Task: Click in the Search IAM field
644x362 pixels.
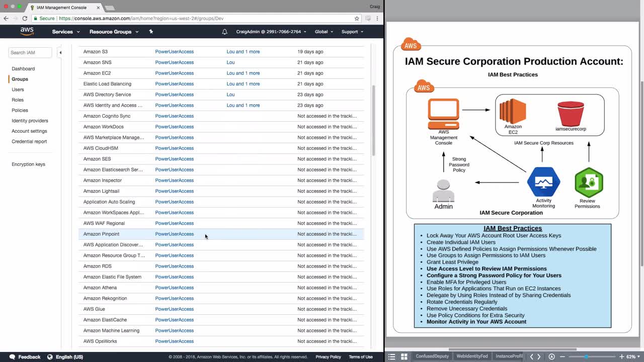Action: (30, 52)
